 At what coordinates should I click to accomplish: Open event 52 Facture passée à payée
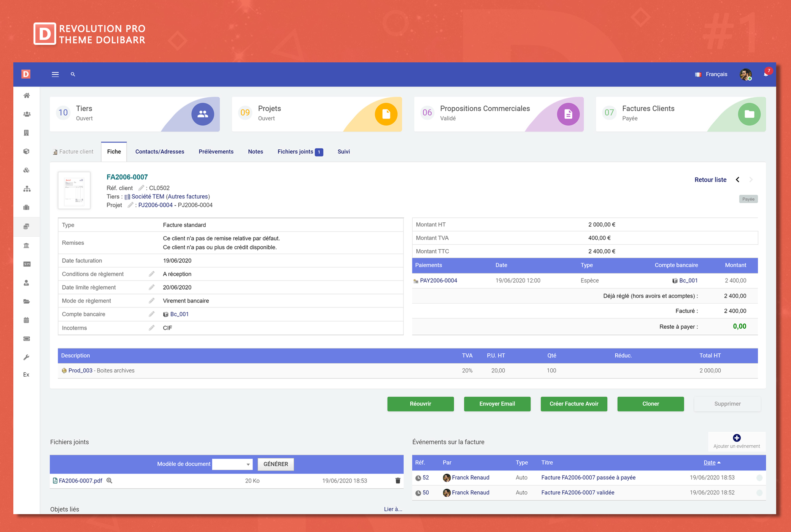588,478
